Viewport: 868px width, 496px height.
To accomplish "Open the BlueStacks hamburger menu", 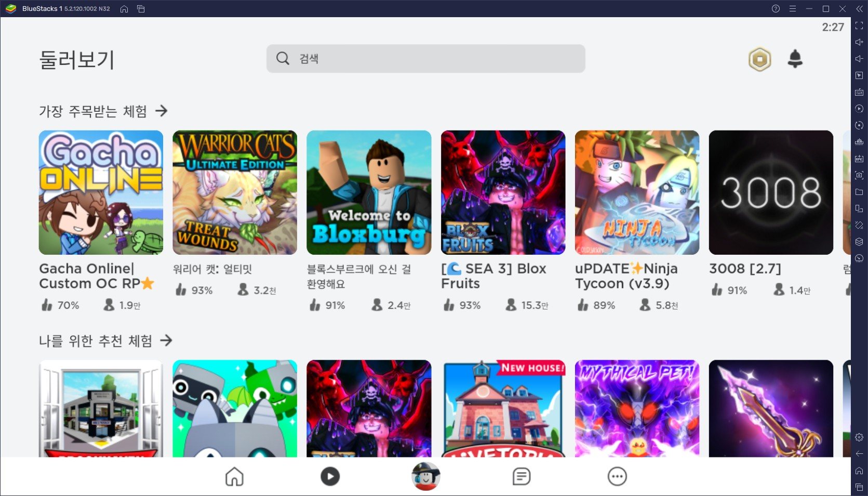I will pyautogui.click(x=792, y=9).
